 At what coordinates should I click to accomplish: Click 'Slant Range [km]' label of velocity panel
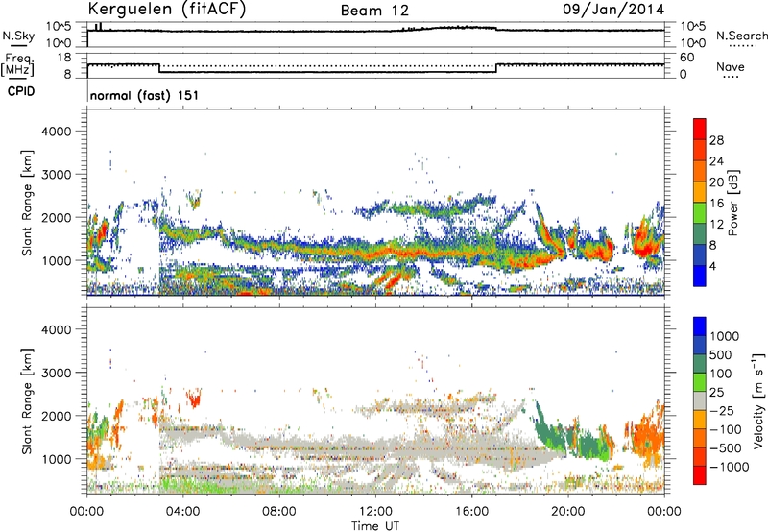27,401
